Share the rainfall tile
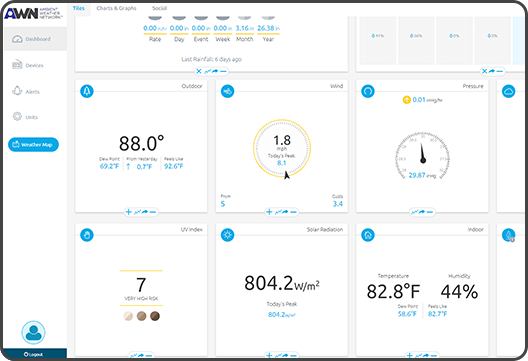Screen dimensions: 528x361 click(x=215, y=71)
